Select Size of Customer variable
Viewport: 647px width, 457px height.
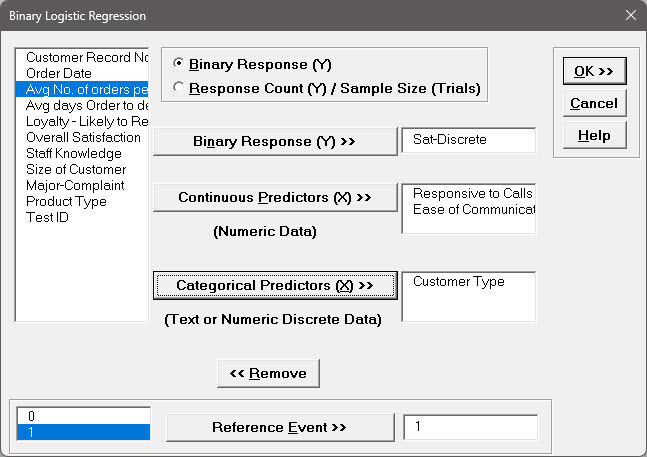pos(76,169)
